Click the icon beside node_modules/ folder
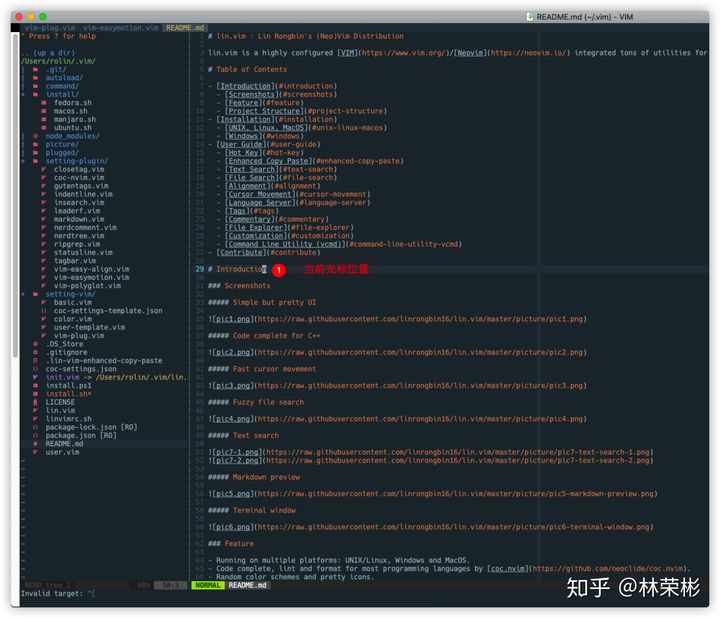Image resolution: width=720 pixels, height=618 pixels. pos(35,135)
